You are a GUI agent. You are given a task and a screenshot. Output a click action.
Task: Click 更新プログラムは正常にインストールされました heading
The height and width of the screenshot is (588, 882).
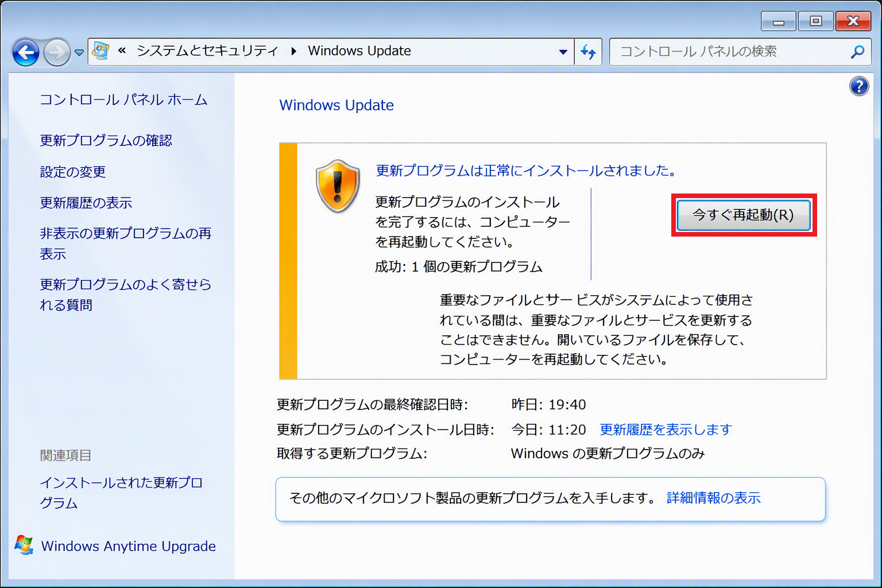pos(527,171)
